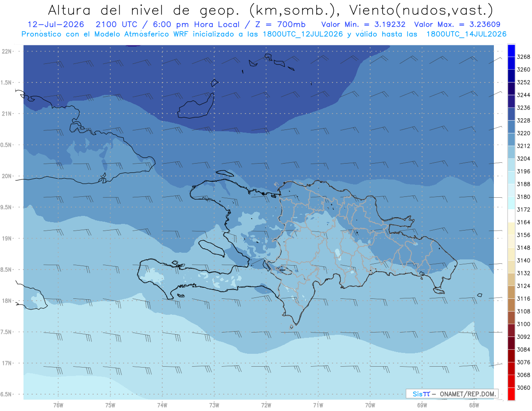Click colorbar label '3252'
532x411 pixels.
[x=524, y=82]
